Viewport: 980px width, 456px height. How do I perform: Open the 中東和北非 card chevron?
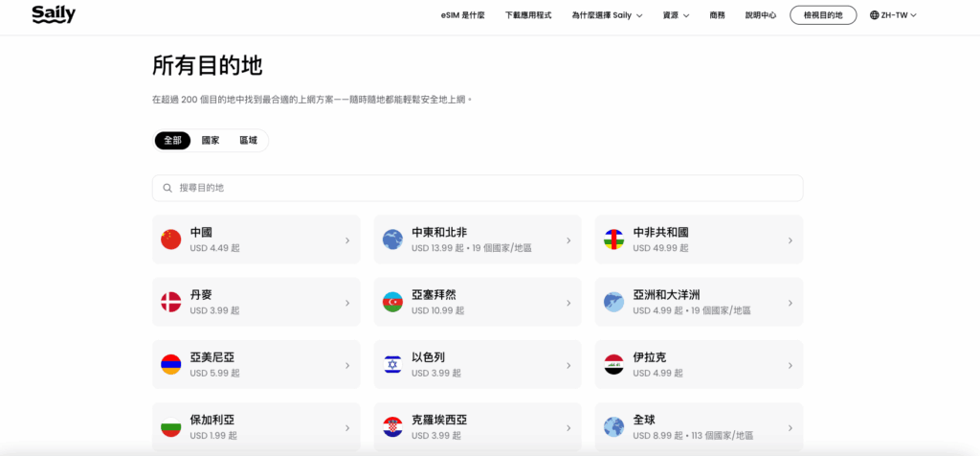[x=568, y=240]
